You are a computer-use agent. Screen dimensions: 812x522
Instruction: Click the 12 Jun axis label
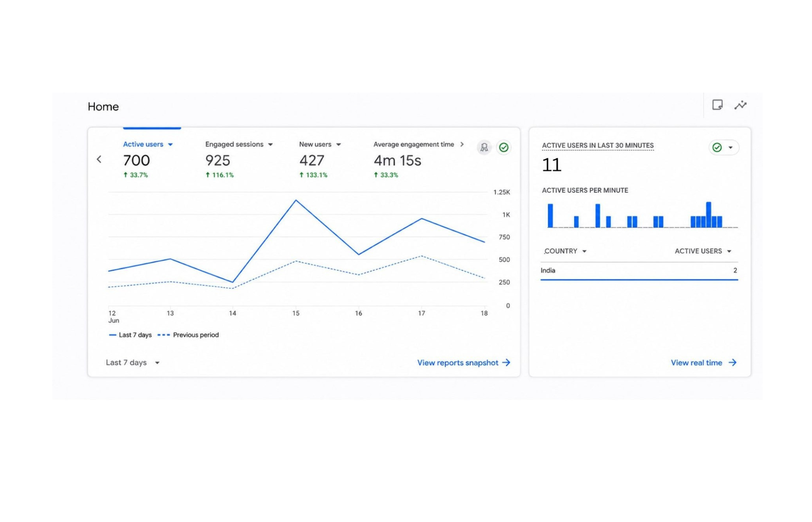(x=113, y=317)
